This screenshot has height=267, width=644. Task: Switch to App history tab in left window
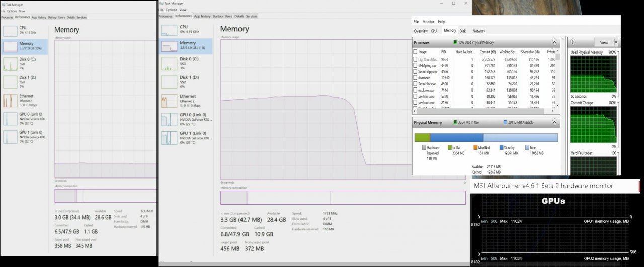pos(39,17)
